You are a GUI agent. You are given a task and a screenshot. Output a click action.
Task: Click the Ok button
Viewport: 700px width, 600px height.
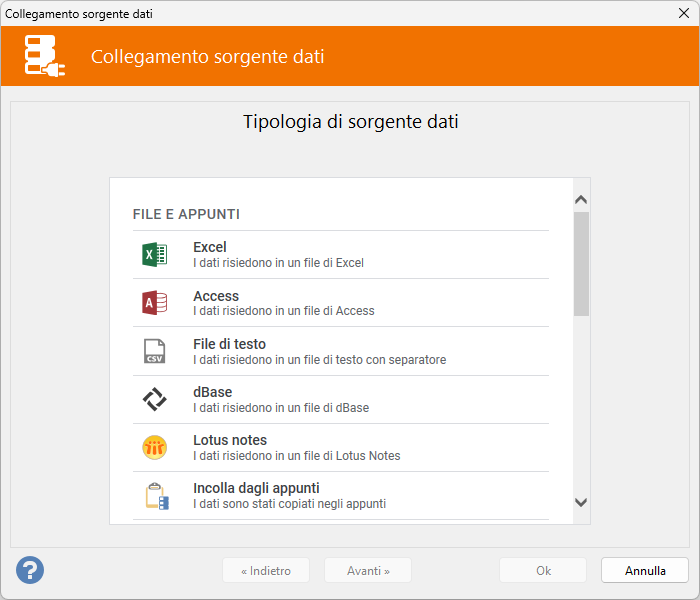pos(543,570)
